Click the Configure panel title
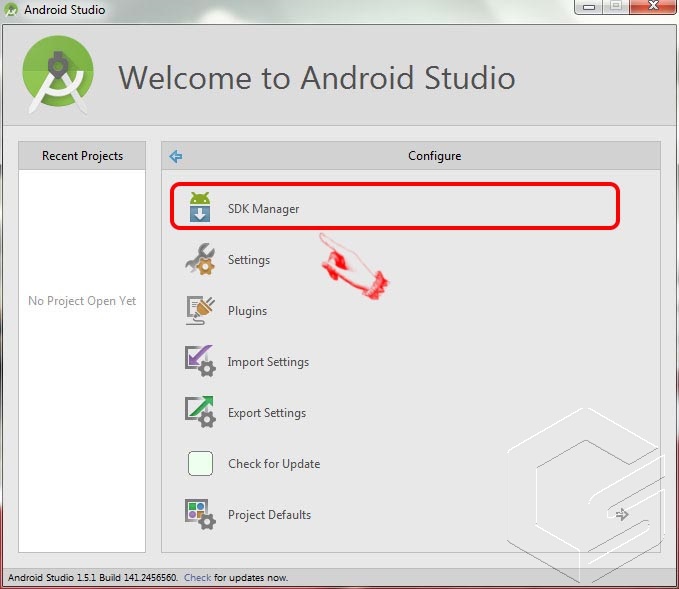 coord(434,155)
